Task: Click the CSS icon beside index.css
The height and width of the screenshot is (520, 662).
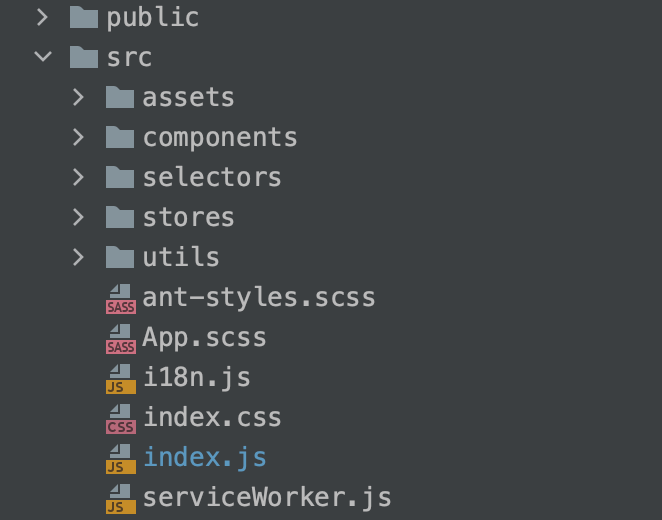Action: [x=120, y=418]
